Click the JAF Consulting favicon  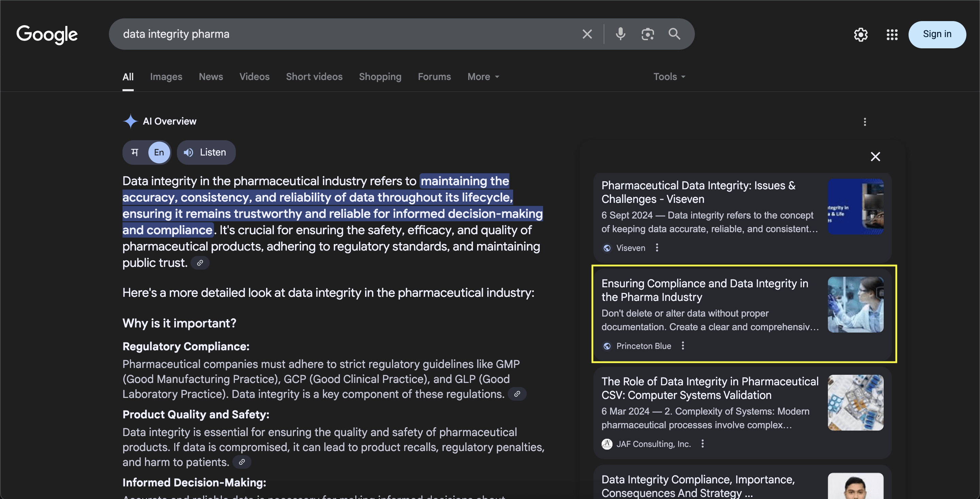coord(607,444)
